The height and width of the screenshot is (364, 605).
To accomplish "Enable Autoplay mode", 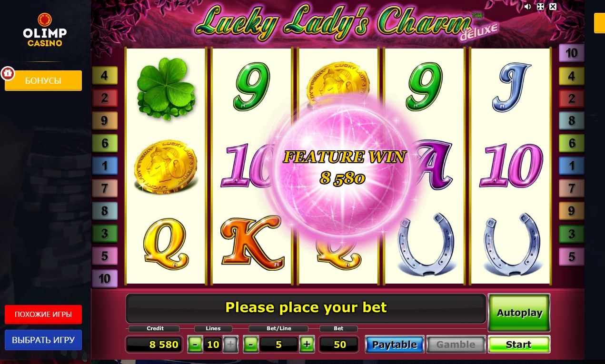I will 519,313.
